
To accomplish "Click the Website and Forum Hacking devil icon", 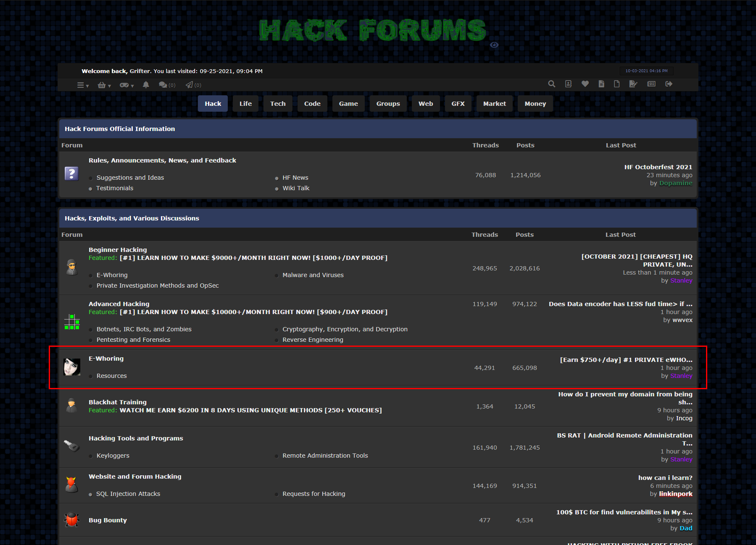I will coord(71,485).
